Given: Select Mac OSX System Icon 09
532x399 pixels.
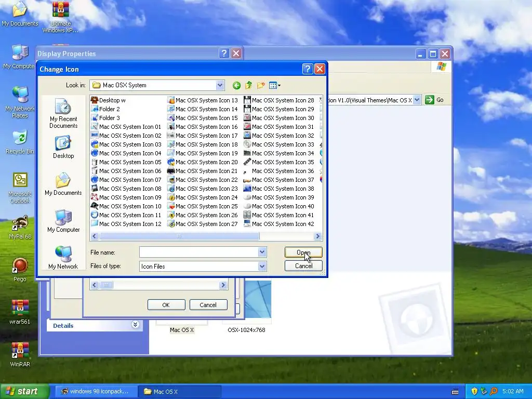Looking at the screenshot, I should pos(126,197).
